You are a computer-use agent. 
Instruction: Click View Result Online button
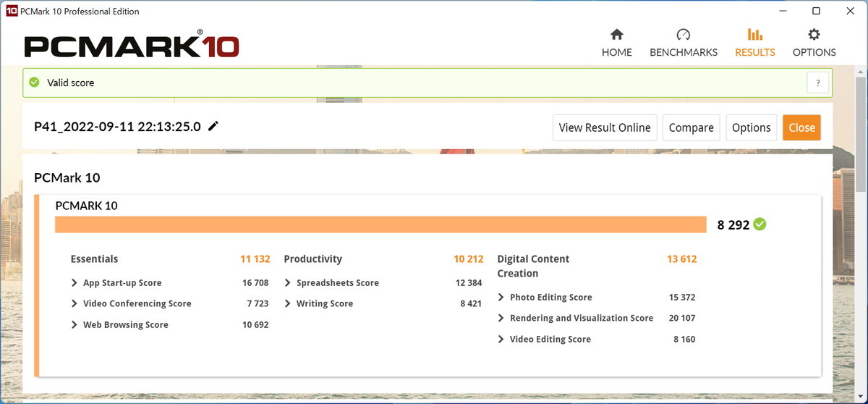[605, 127]
